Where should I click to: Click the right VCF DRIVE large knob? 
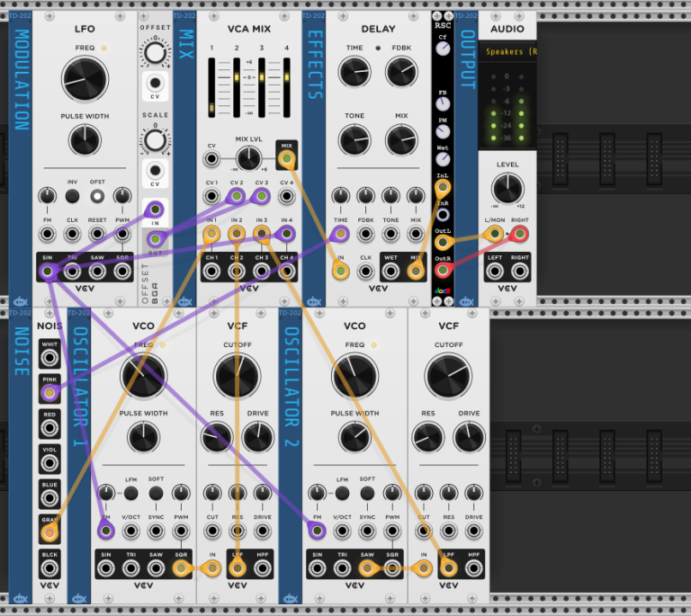pos(469,437)
